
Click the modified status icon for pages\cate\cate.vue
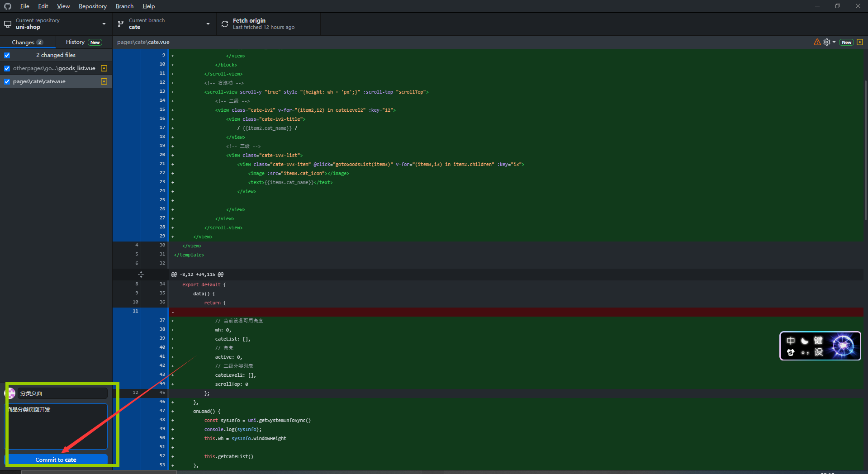click(x=104, y=81)
